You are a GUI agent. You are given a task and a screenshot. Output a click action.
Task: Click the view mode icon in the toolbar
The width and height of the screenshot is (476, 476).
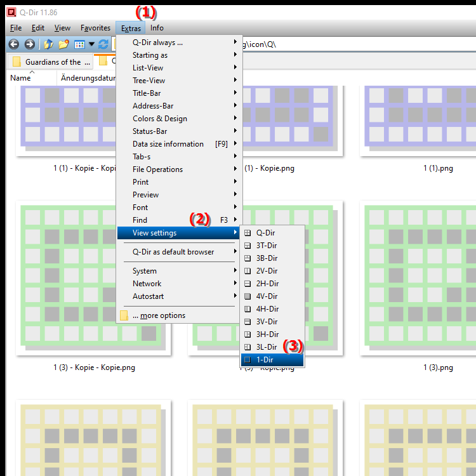click(79, 44)
